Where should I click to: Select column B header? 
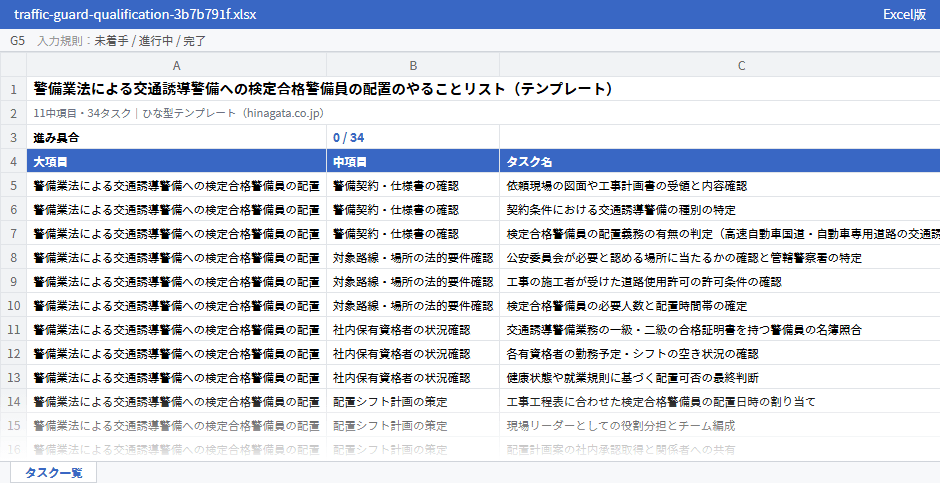[413, 65]
